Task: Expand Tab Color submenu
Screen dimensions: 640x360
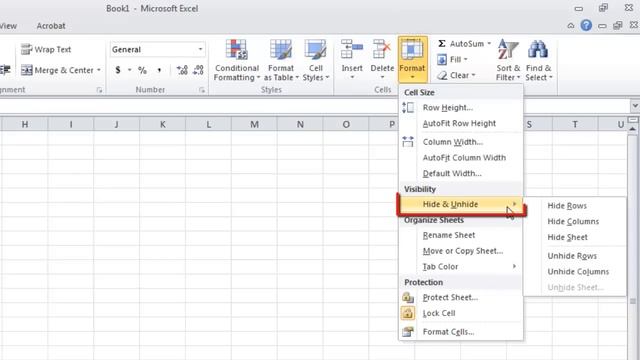Action: coord(460,267)
